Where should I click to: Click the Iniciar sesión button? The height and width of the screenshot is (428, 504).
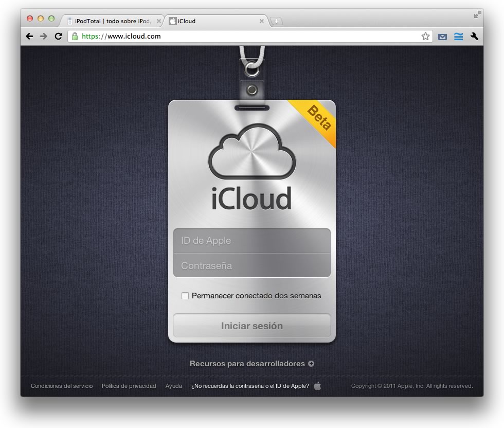coord(251,326)
